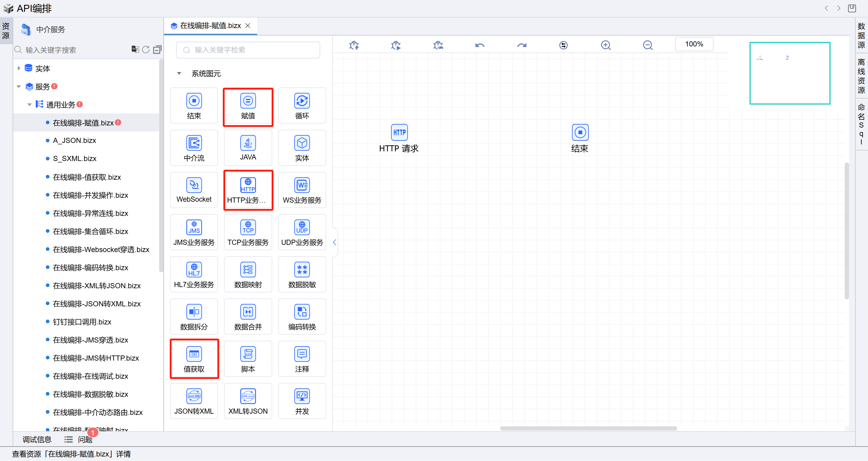Click the undo arrow in toolbar
The height and width of the screenshot is (461, 868).
[x=479, y=45]
